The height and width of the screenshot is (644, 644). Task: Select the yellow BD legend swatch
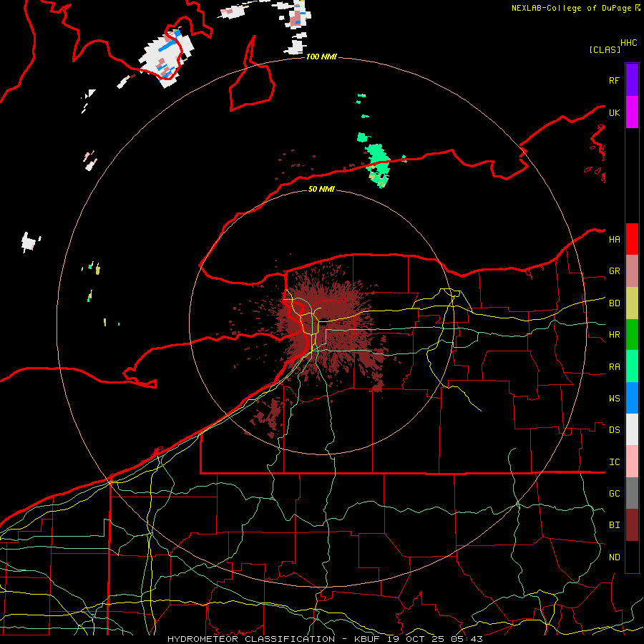coord(632,303)
